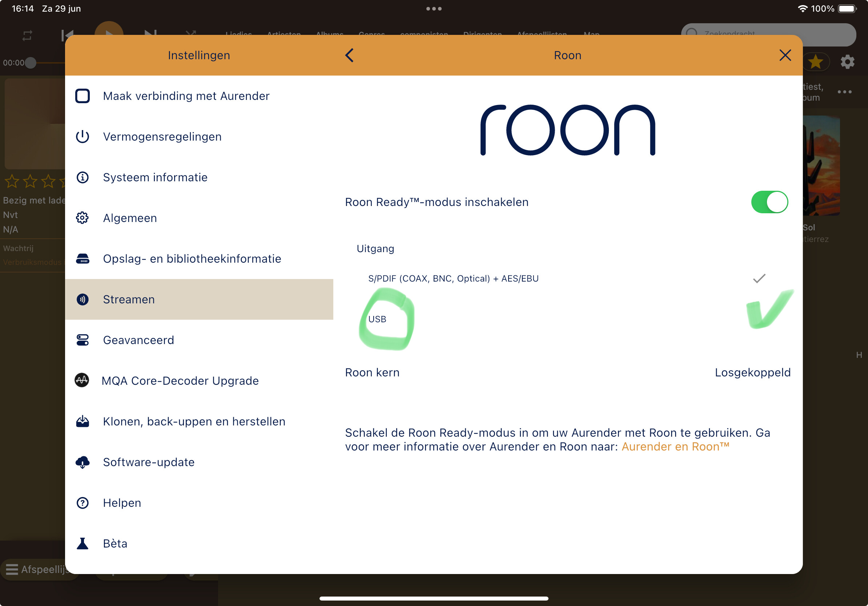
Task: Select the S/PDIF (COAX, BNC, Optical) + AES/EBU output
Action: click(x=567, y=278)
